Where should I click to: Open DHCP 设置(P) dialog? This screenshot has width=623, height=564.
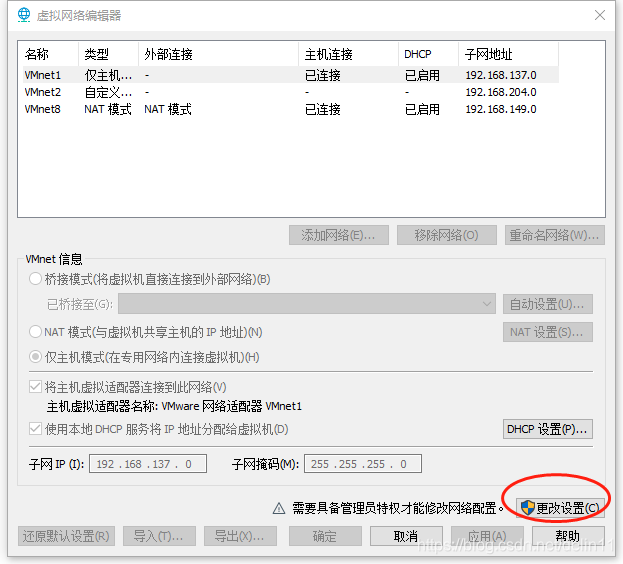[548, 429]
